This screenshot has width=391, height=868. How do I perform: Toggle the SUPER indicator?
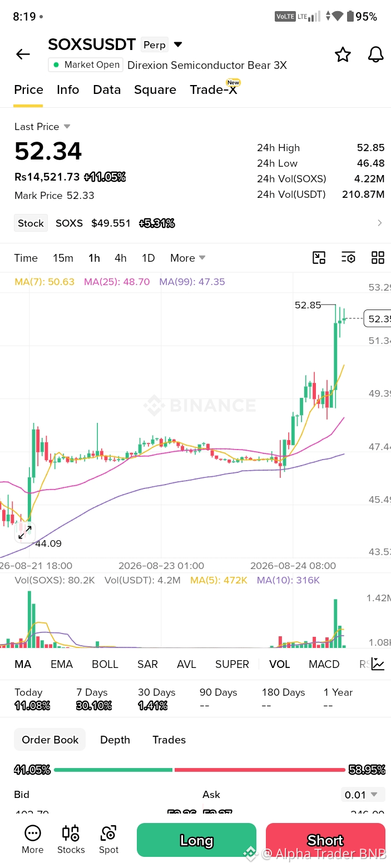[232, 664]
